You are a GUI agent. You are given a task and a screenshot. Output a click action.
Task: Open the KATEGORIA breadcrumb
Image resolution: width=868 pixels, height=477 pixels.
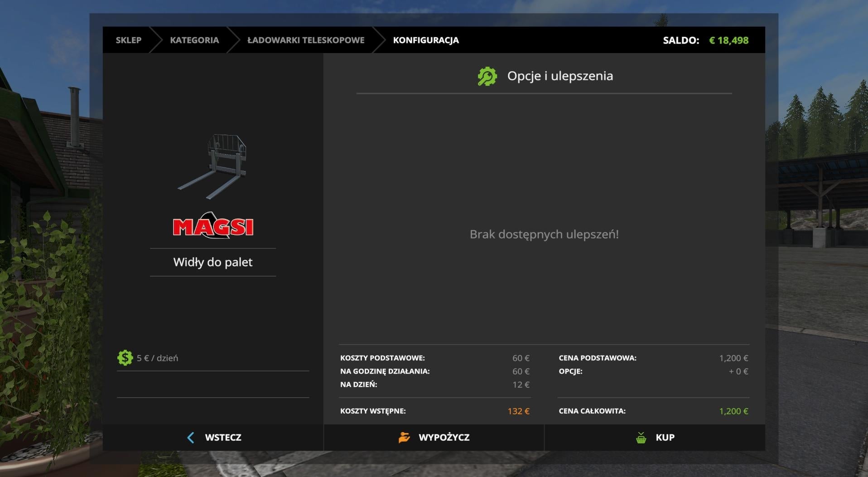point(194,40)
